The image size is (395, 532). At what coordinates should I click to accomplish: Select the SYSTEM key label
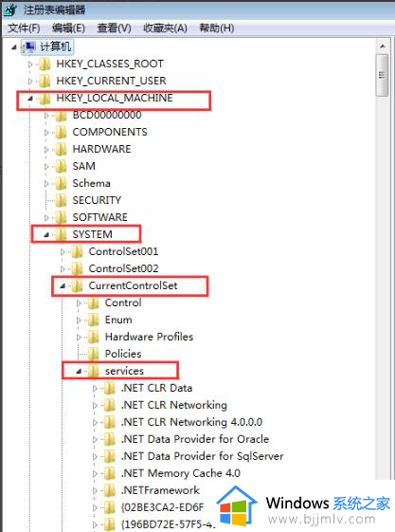point(92,234)
